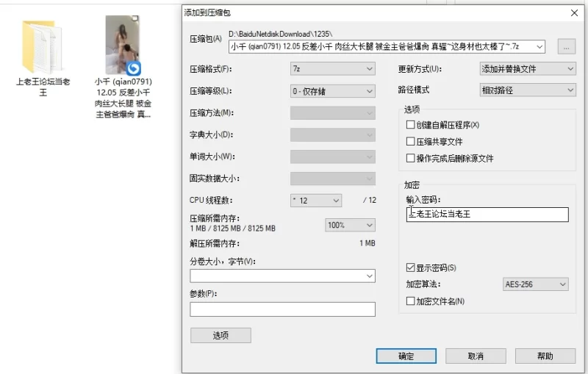Uncheck the 显示密码 checkbox
This screenshot has width=588, height=374.
[411, 267]
